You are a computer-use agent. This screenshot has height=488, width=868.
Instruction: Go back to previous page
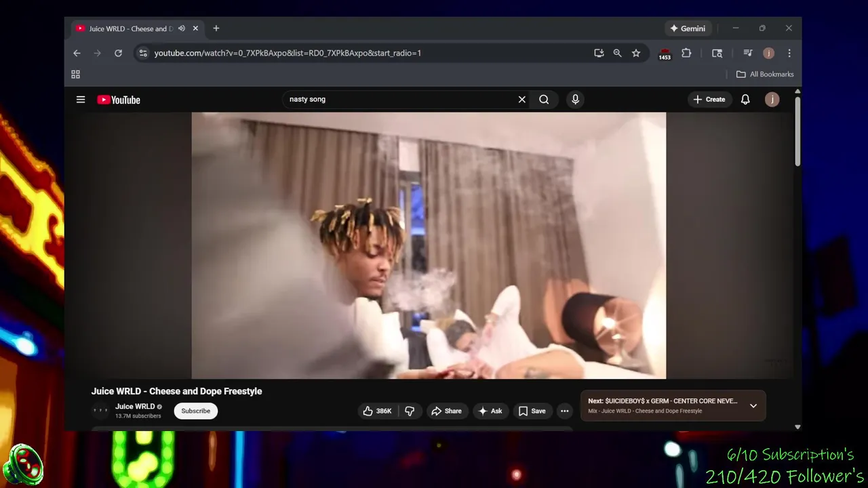coord(77,53)
